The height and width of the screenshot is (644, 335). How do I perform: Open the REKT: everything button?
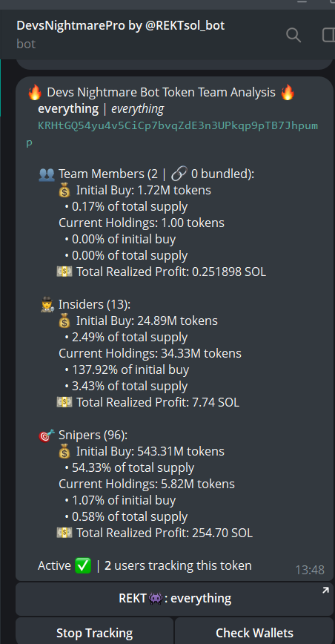point(174,599)
